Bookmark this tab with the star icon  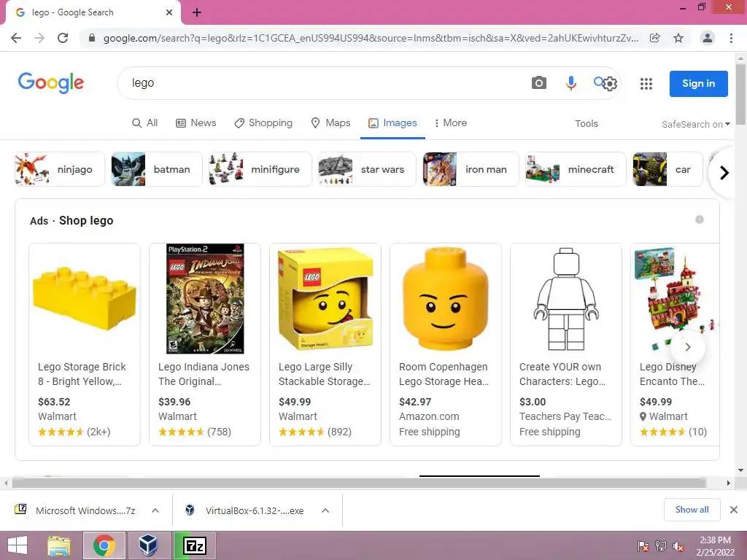click(x=678, y=38)
